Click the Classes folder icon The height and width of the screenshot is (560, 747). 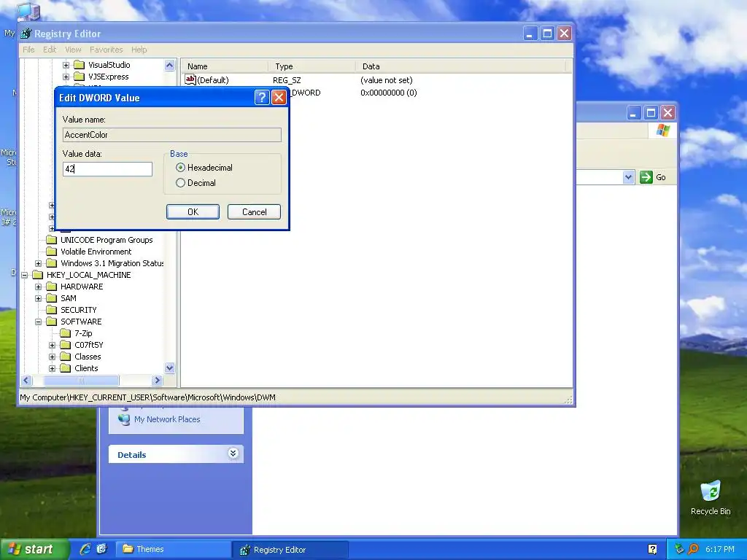coord(65,357)
